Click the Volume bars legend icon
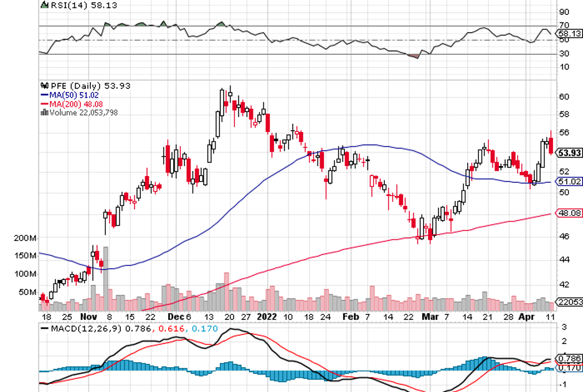Image resolution: width=583 pixels, height=392 pixels. point(43,113)
